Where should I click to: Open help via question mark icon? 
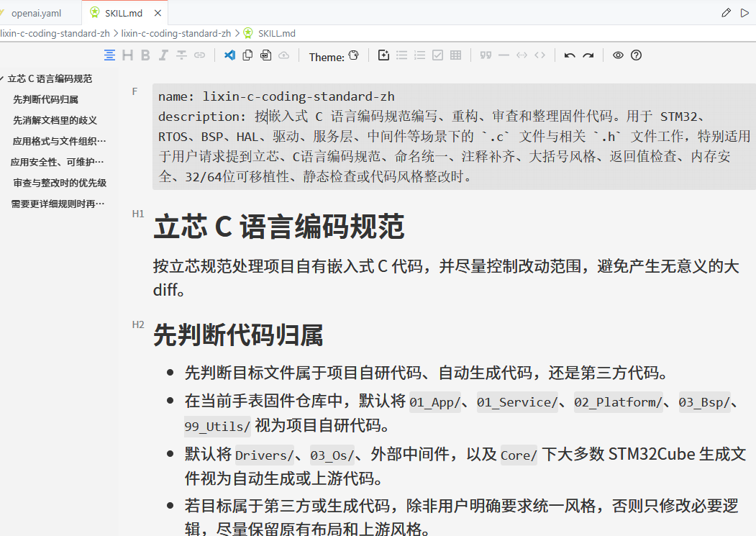[x=636, y=55]
